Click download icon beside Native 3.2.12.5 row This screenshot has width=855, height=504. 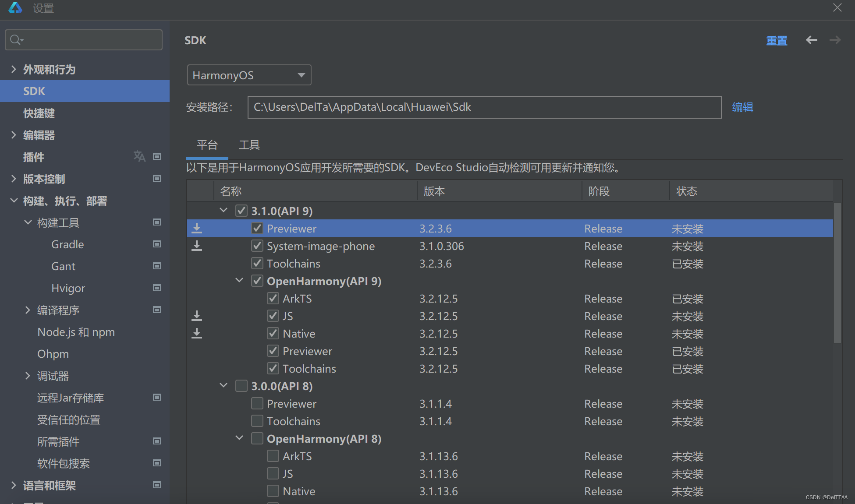pos(197,333)
